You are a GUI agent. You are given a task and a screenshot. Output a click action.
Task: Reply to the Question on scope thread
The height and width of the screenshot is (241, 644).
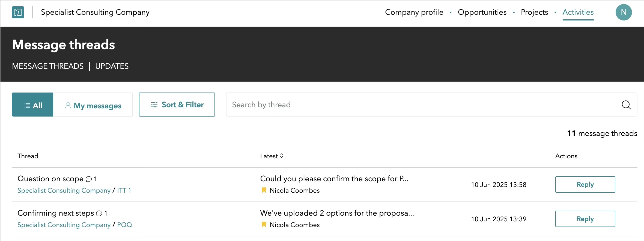[585, 184]
